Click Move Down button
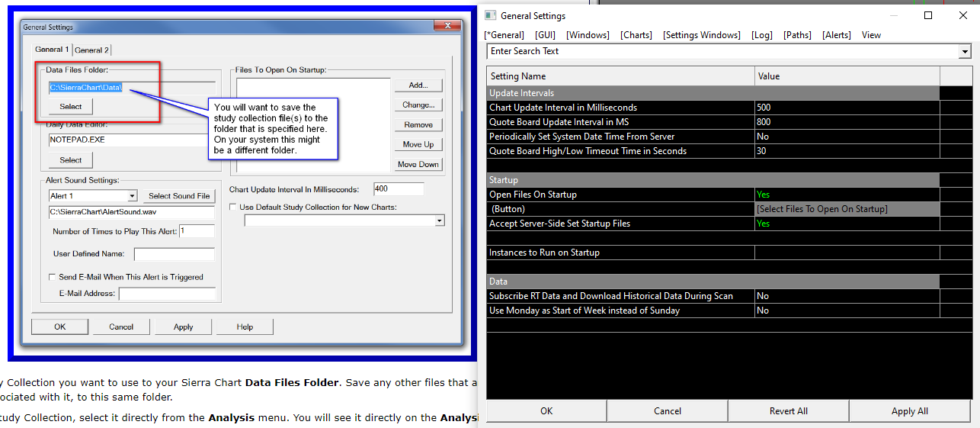 pyautogui.click(x=418, y=164)
